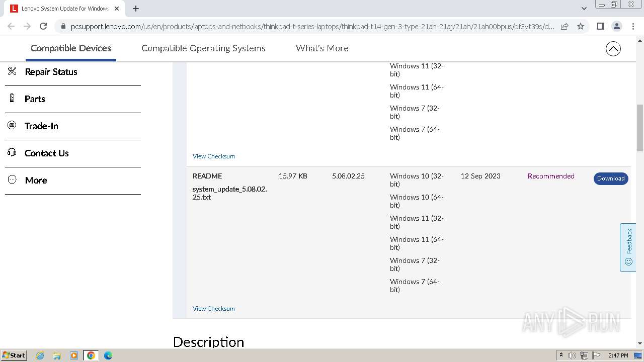
Task: Open the Lenovo System Update browser tab
Action: [65, 9]
